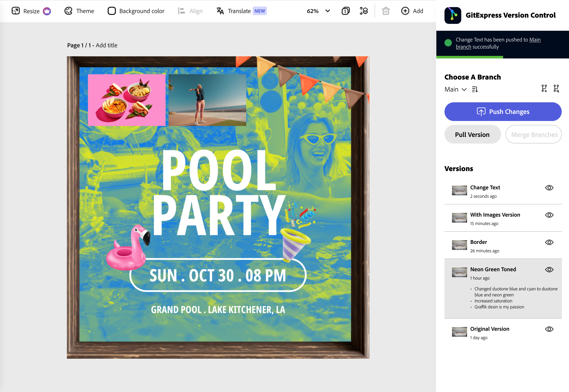Show the Border version via eye icon
This screenshot has width=569, height=392.
(x=549, y=242)
